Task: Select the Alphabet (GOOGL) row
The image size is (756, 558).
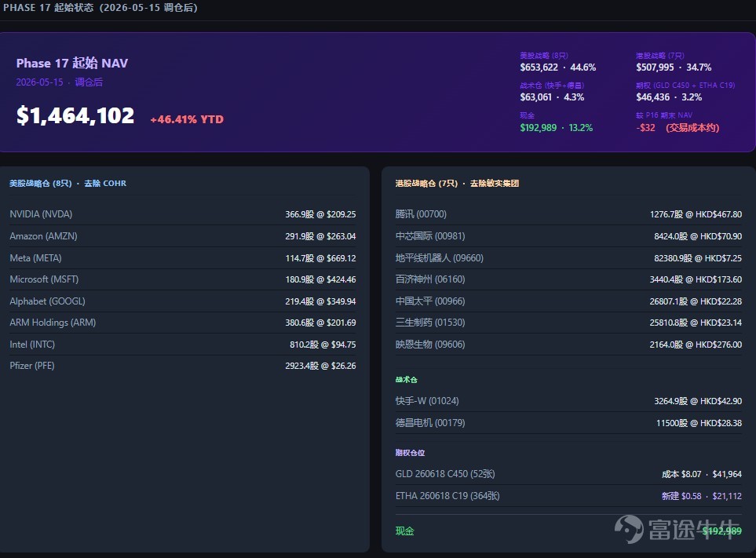Action: [183, 301]
